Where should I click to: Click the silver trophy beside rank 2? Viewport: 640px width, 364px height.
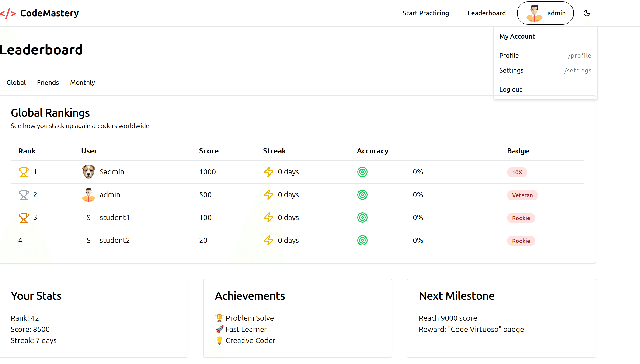(x=24, y=194)
